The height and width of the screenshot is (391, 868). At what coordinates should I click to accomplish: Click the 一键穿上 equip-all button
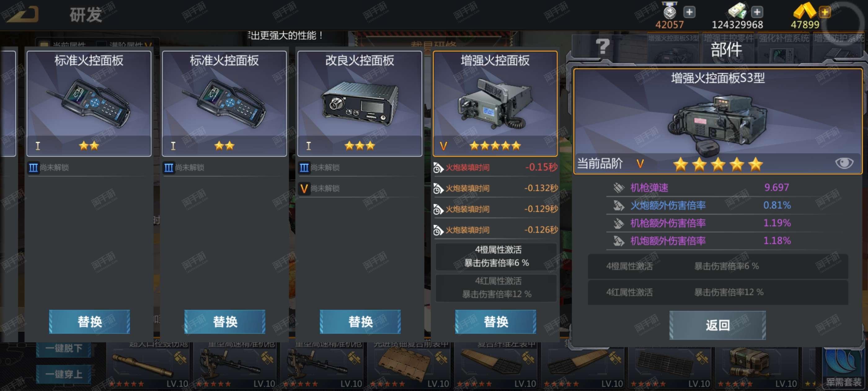coord(64,374)
